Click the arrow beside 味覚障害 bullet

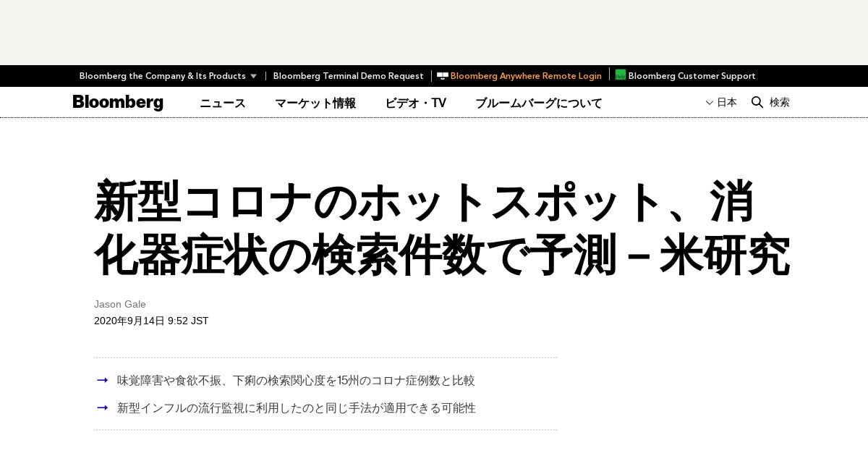pyautogui.click(x=103, y=381)
